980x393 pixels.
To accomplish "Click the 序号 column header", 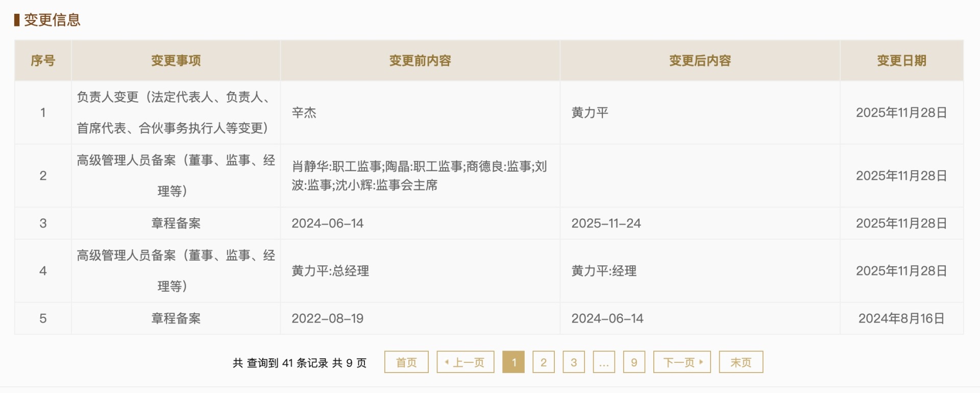I will tap(43, 60).
